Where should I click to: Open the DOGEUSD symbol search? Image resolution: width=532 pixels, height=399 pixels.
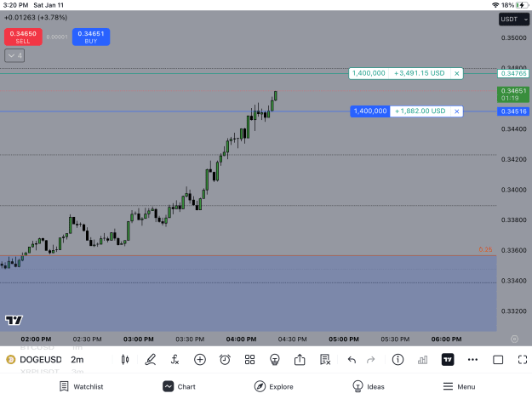41,360
